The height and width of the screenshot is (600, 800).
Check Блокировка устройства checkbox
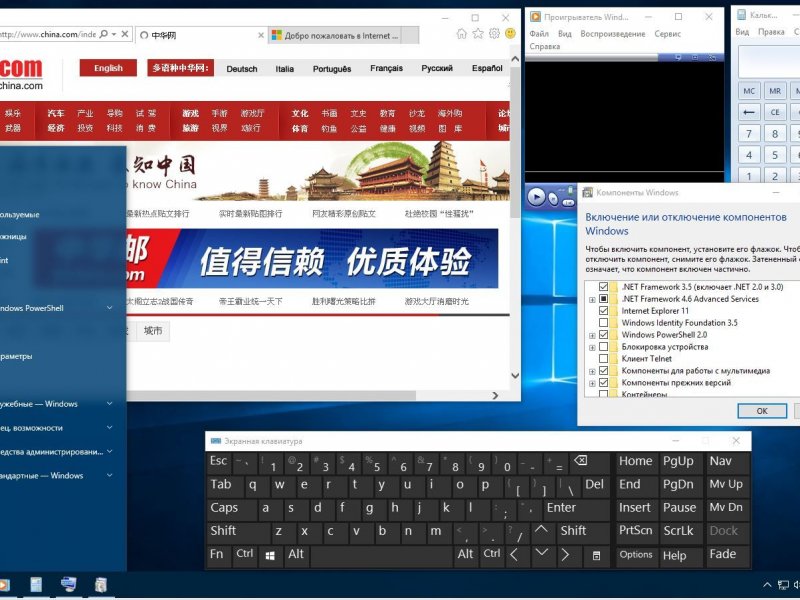pos(604,346)
